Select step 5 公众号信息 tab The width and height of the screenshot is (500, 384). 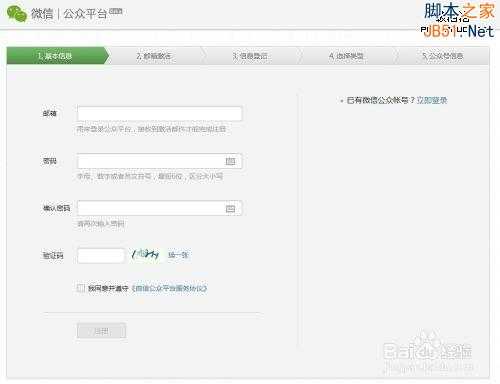(x=443, y=56)
